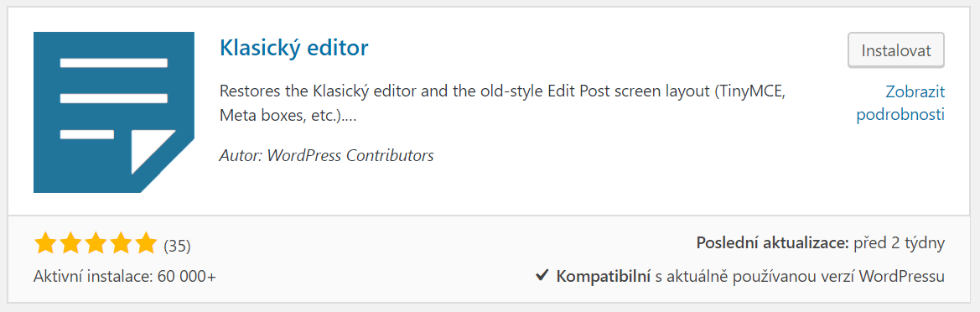980x312 pixels.
Task: Click the rating count (35)
Action: 177,247
